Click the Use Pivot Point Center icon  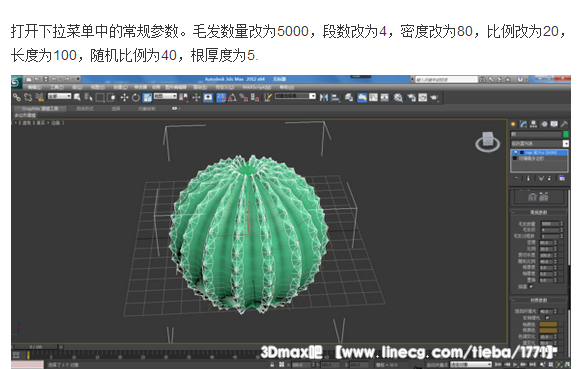183,97
